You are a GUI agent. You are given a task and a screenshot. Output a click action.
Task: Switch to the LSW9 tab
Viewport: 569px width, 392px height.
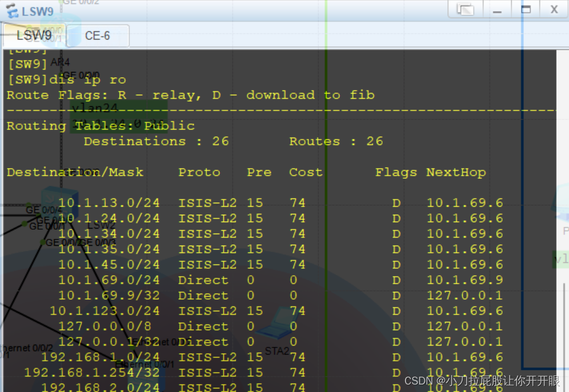pyautogui.click(x=34, y=35)
